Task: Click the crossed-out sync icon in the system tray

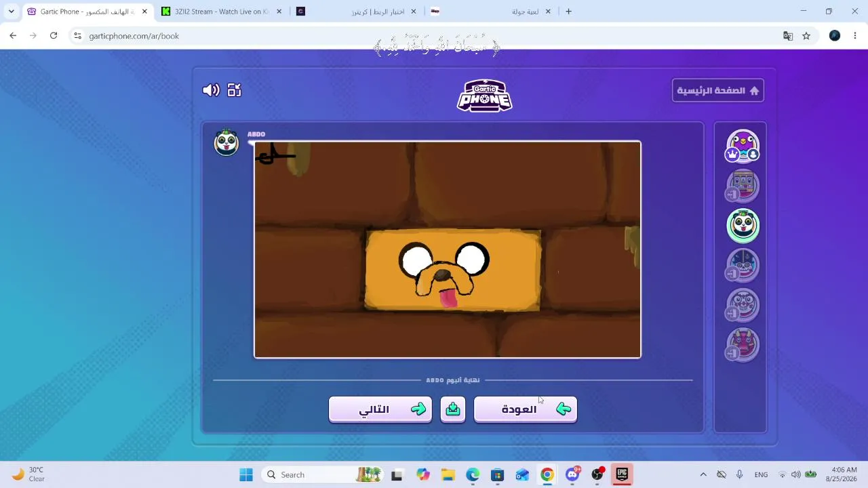Action: pos(722,475)
